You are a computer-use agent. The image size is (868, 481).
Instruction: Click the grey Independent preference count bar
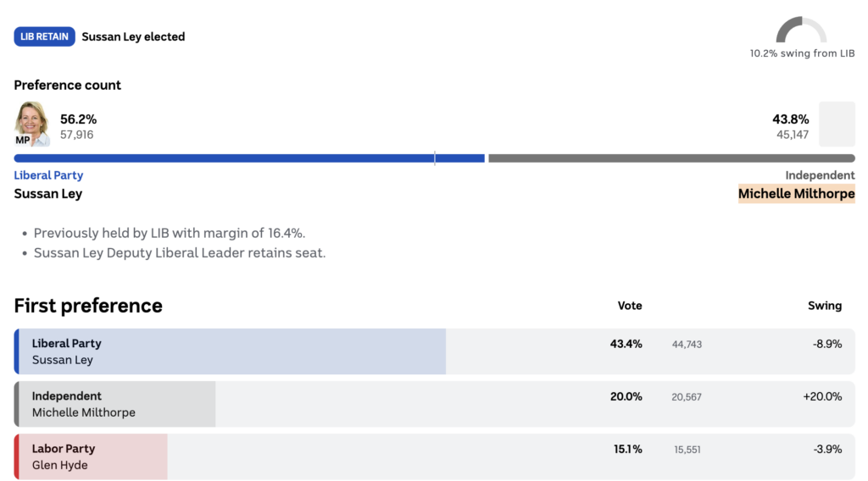(671, 158)
